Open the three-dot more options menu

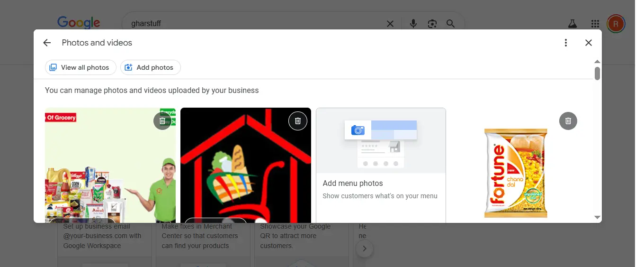pyautogui.click(x=566, y=43)
